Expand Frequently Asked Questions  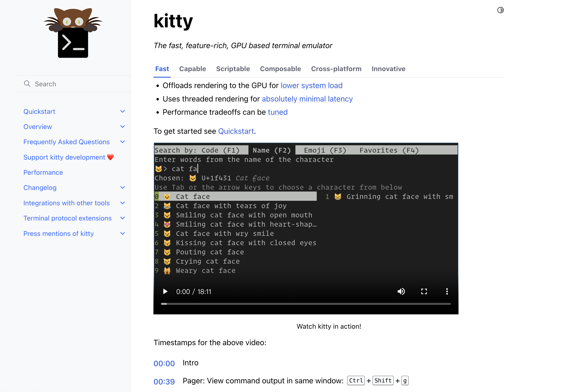click(x=122, y=142)
